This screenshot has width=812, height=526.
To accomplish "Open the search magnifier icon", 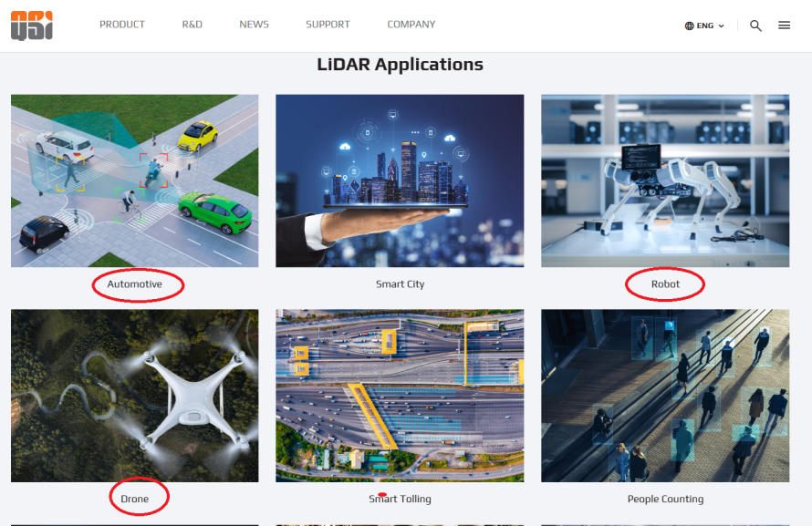I will point(755,26).
